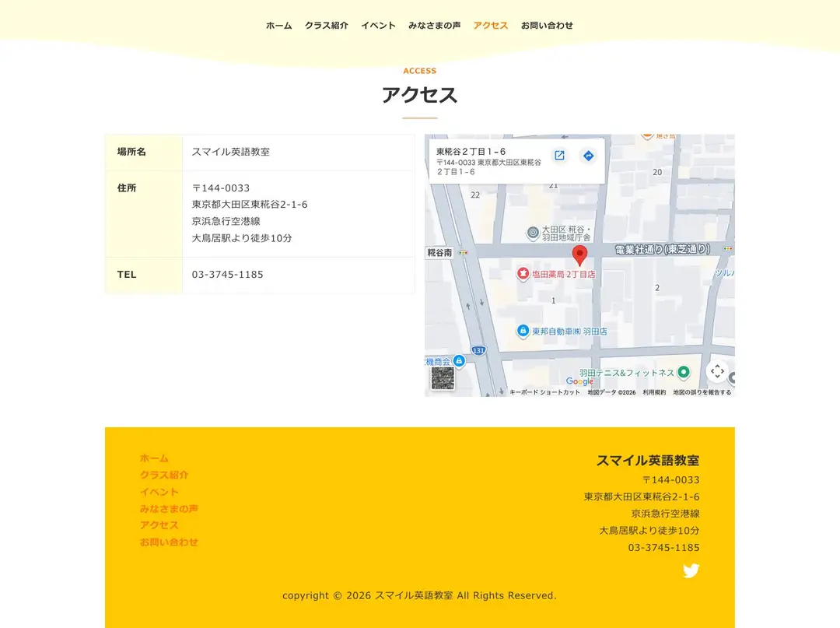The width and height of the screenshot is (840, 628).
Task: Open the 利用規約 map link
Action: point(654,392)
